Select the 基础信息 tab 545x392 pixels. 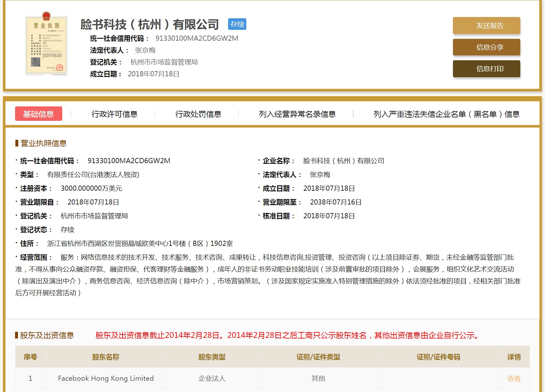38,114
